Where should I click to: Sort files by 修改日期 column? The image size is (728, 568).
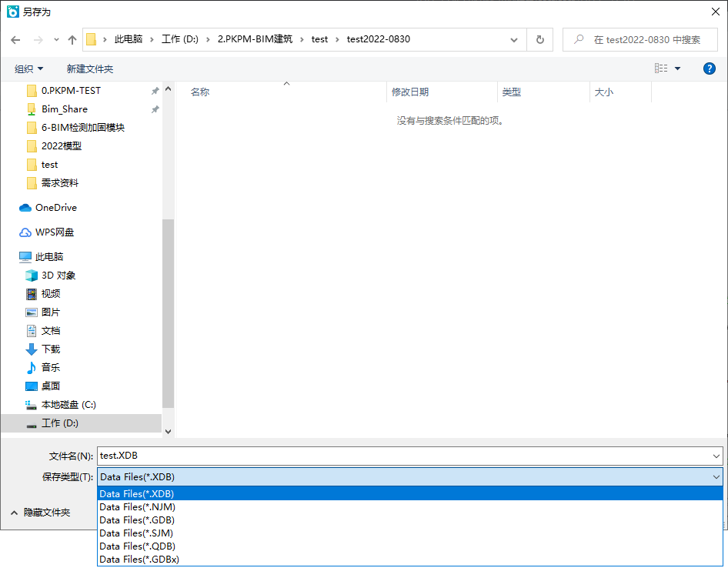410,92
